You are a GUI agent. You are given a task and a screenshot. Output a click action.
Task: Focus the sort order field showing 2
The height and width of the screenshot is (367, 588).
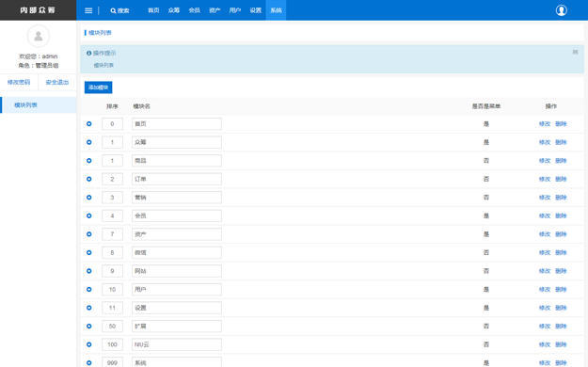point(112,179)
